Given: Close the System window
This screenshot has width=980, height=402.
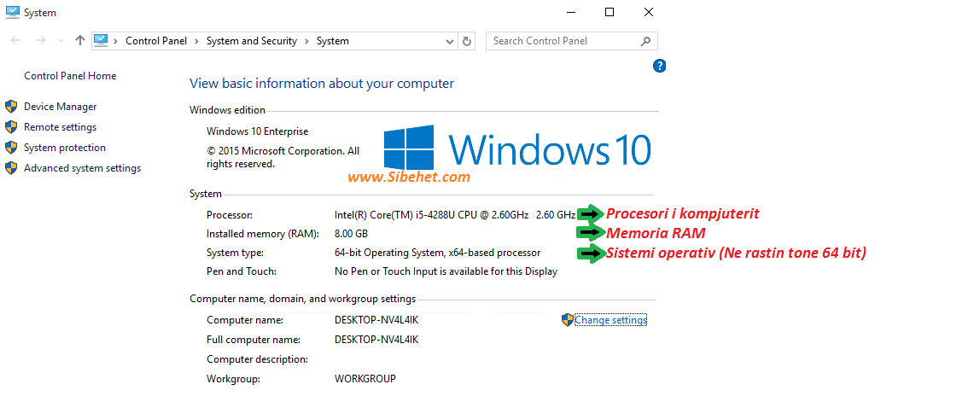Looking at the screenshot, I should [648, 12].
